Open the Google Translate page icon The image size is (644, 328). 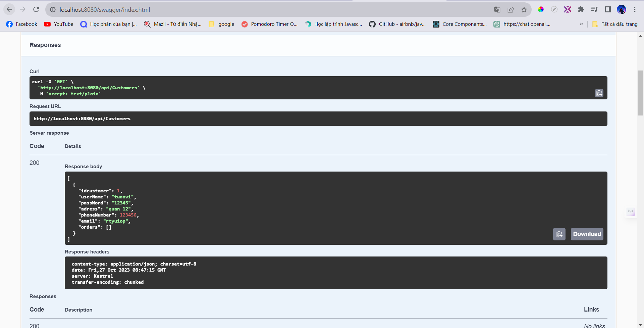pos(497,10)
